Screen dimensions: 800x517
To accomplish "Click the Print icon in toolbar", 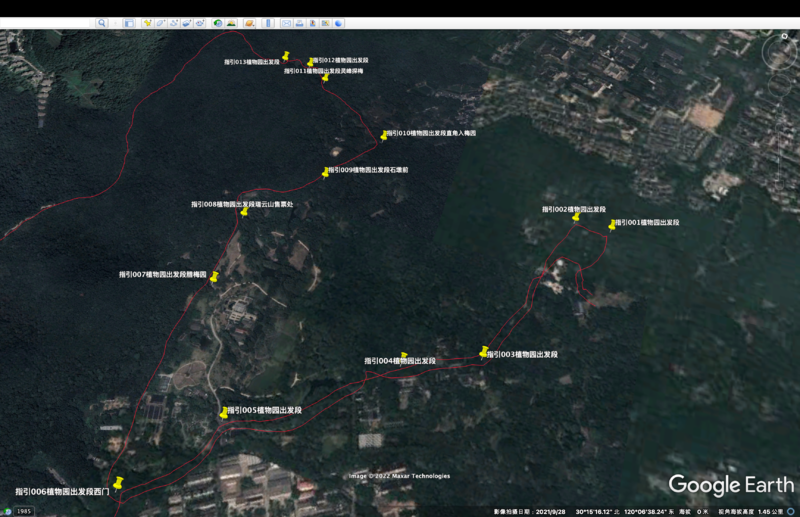I will (299, 23).
